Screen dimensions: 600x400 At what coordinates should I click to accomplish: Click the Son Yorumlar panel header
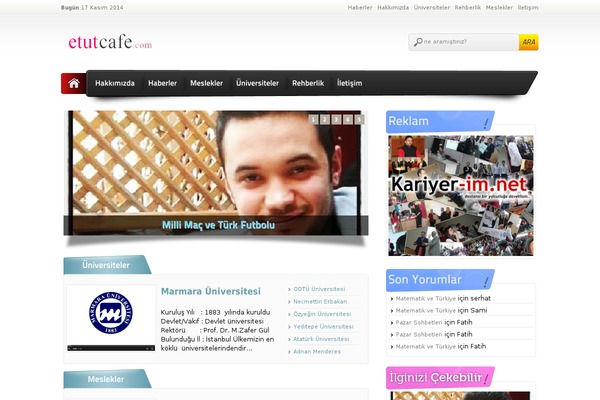[440, 280]
